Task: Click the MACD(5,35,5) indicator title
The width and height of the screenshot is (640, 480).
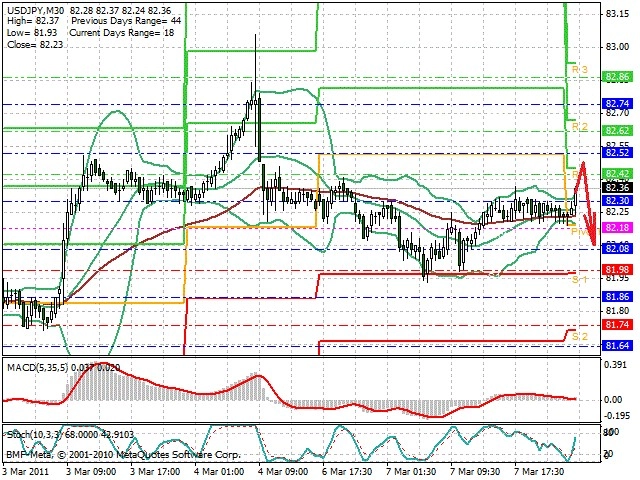Action: pos(38,368)
